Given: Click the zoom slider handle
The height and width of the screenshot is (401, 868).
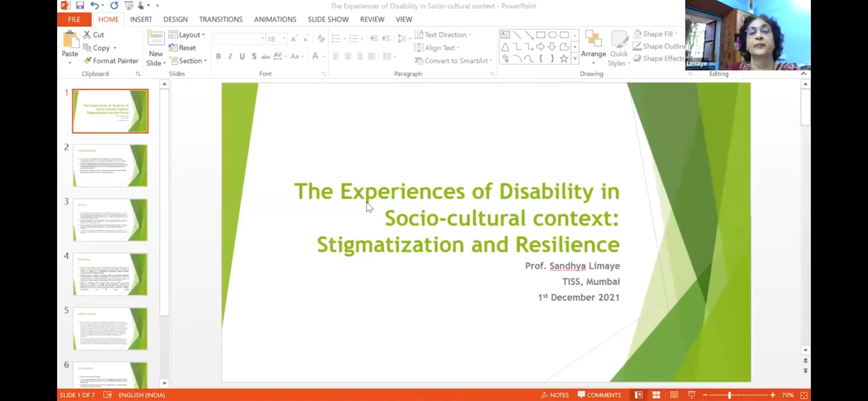Looking at the screenshot, I should [729, 395].
